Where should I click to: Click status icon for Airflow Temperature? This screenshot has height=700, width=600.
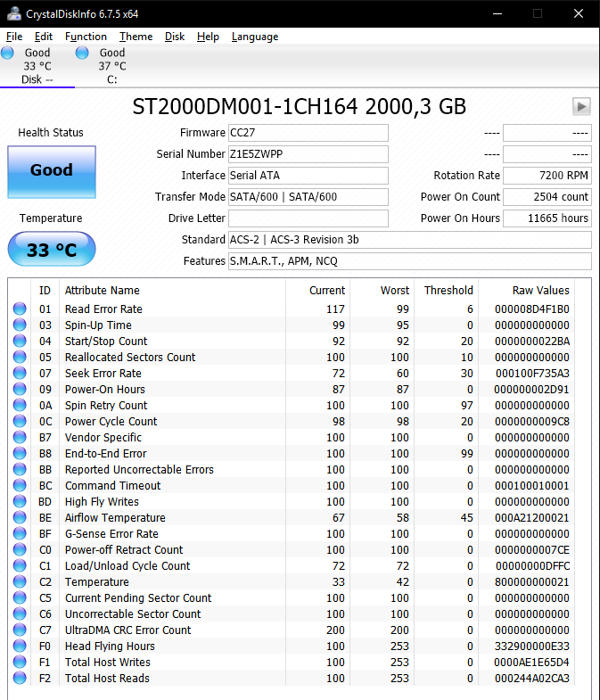click(x=20, y=518)
